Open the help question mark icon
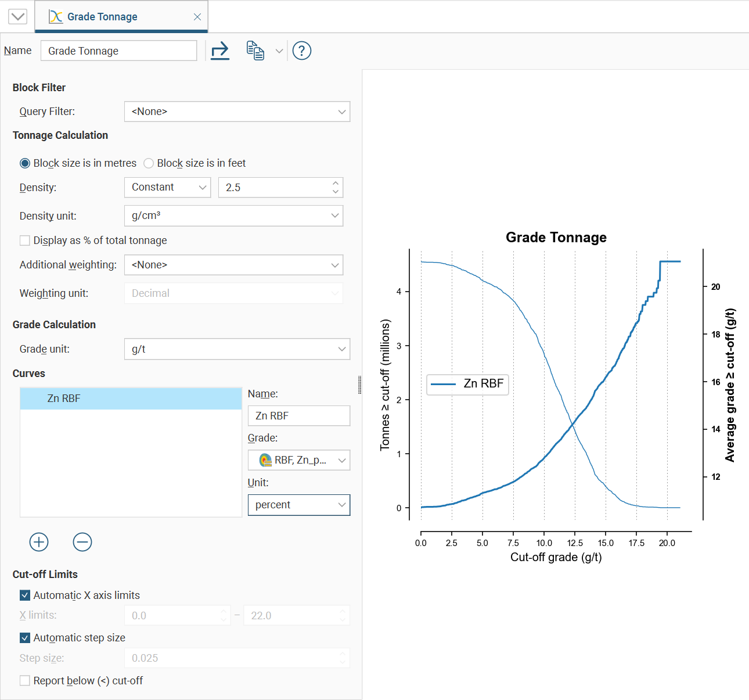Screen dimensions: 749x700 (x=302, y=51)
